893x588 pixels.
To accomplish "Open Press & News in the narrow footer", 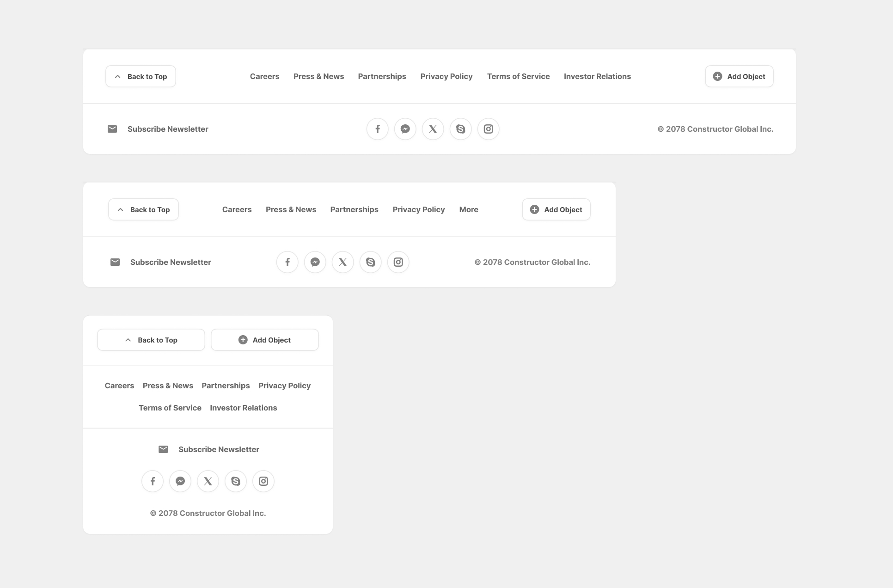I will (168, 386).
